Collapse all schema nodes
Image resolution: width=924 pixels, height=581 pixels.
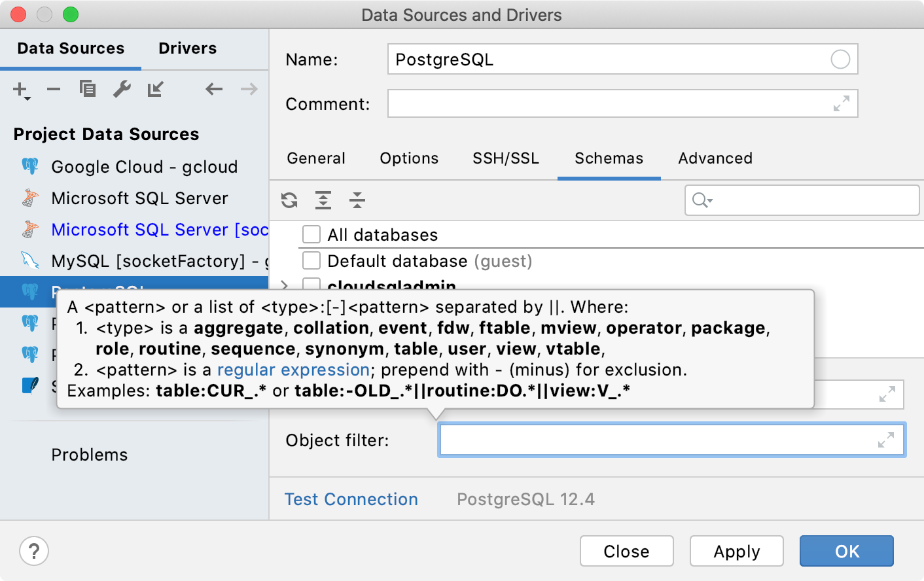tap(357, 200)
